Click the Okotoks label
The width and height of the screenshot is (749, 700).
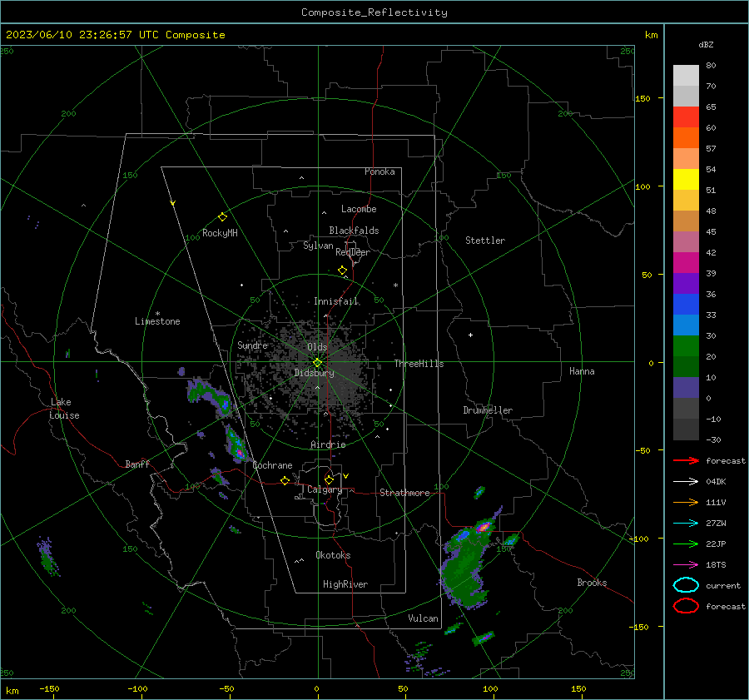(333, 555)
